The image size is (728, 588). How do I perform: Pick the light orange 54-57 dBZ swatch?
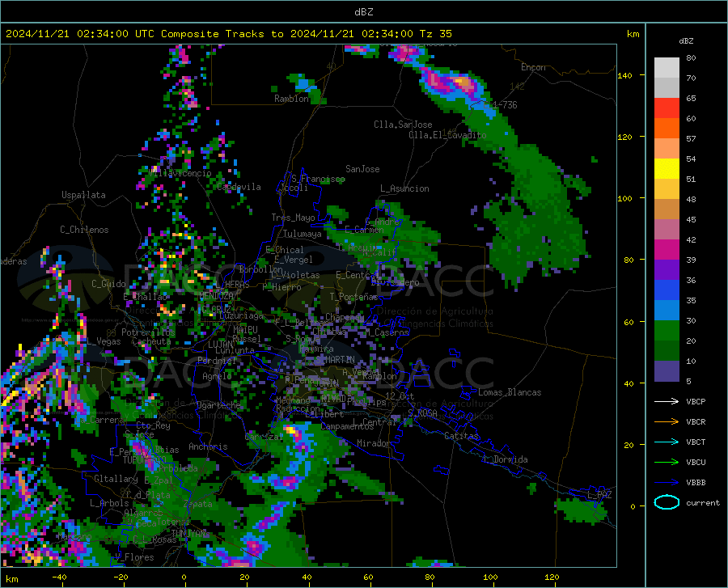click(667, 149)
